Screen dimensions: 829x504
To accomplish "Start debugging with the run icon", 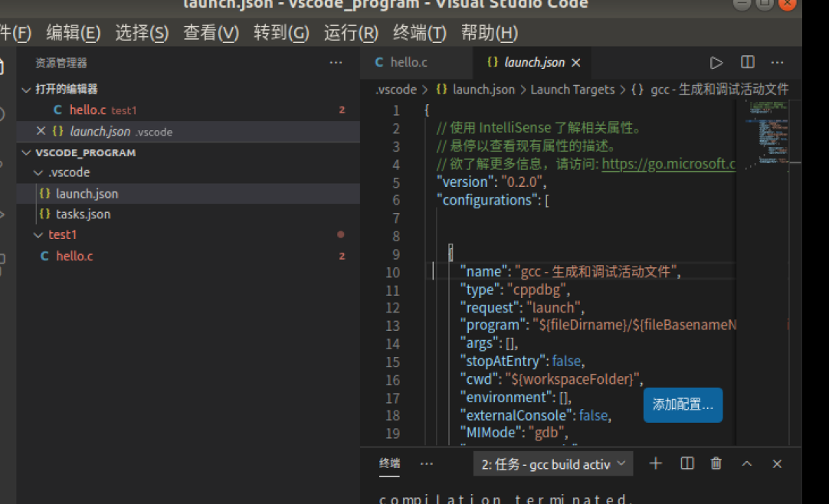I will (x=716, y=62).
